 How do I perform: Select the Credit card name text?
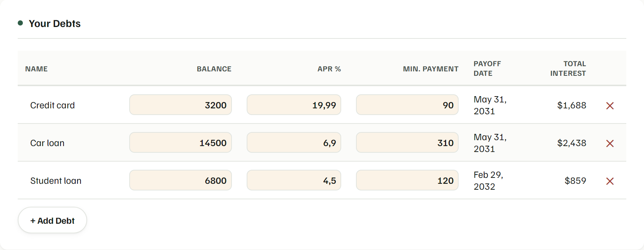(x=52, y=105)
